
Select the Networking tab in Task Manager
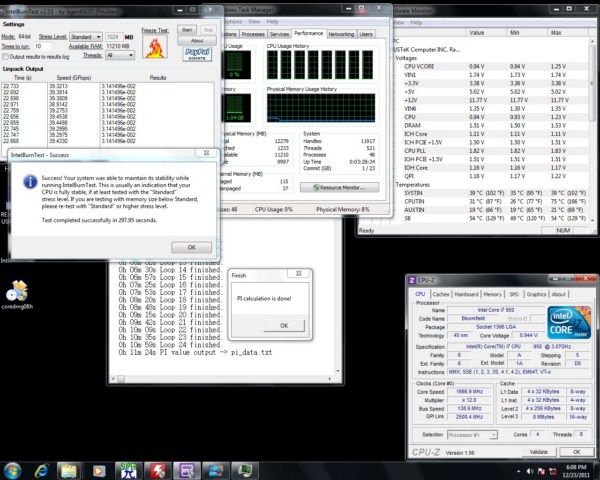341,34
